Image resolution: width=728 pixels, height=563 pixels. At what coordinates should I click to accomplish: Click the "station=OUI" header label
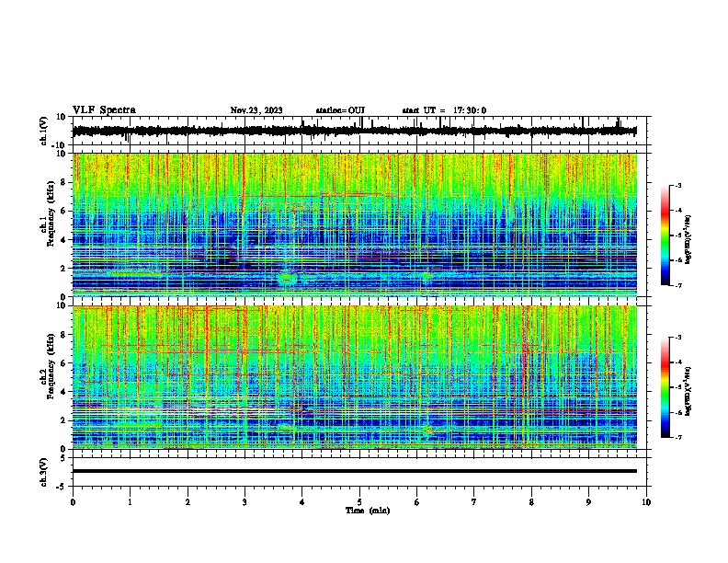(x=340, y=110)
